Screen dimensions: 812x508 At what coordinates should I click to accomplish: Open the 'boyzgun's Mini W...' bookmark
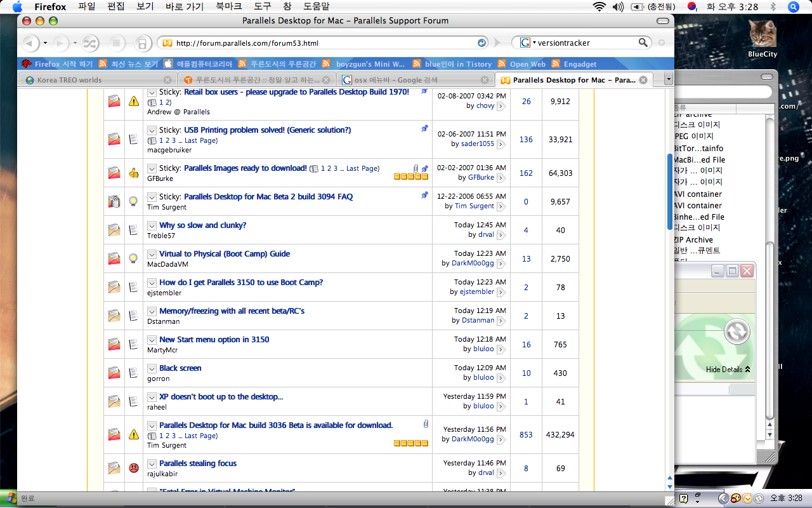coord(363,64)
